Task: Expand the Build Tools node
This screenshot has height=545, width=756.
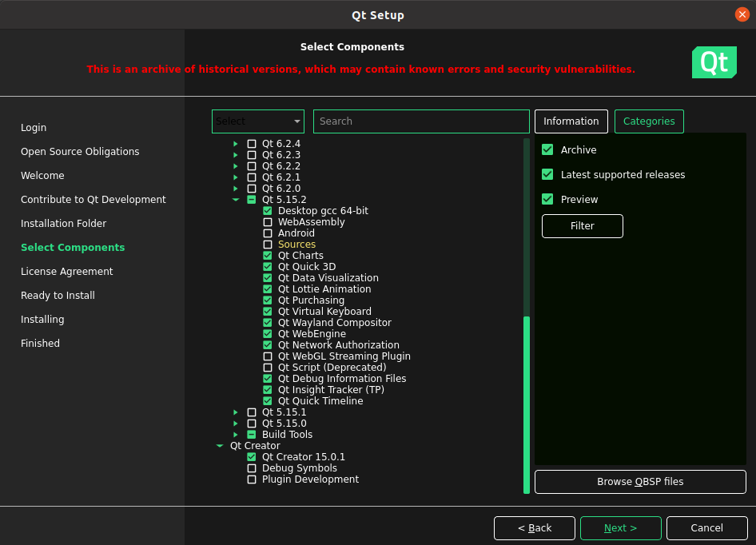Action: point(236,435)
